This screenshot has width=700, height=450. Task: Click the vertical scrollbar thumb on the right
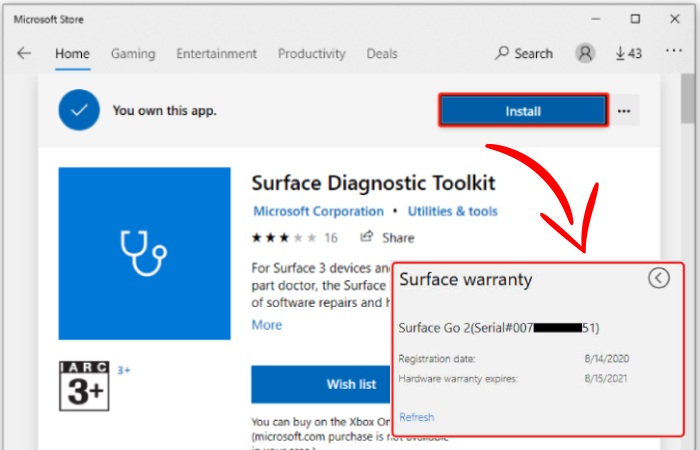(688, 99)
